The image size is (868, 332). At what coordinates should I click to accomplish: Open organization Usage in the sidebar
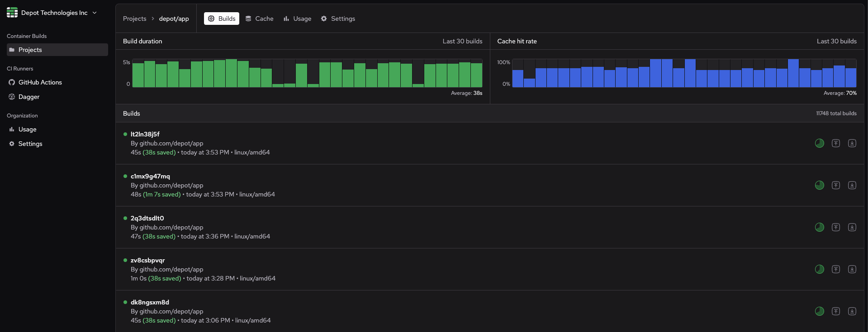27,129
